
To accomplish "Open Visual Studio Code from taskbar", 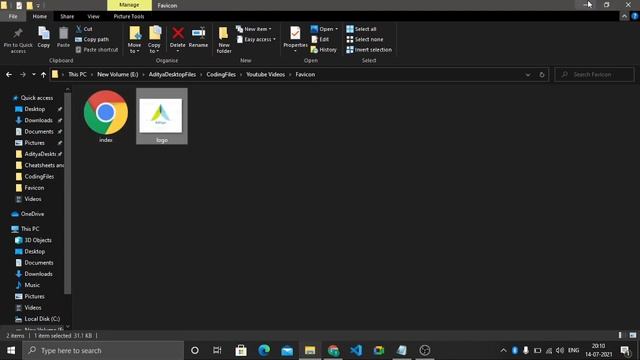I will pos(356,350).
